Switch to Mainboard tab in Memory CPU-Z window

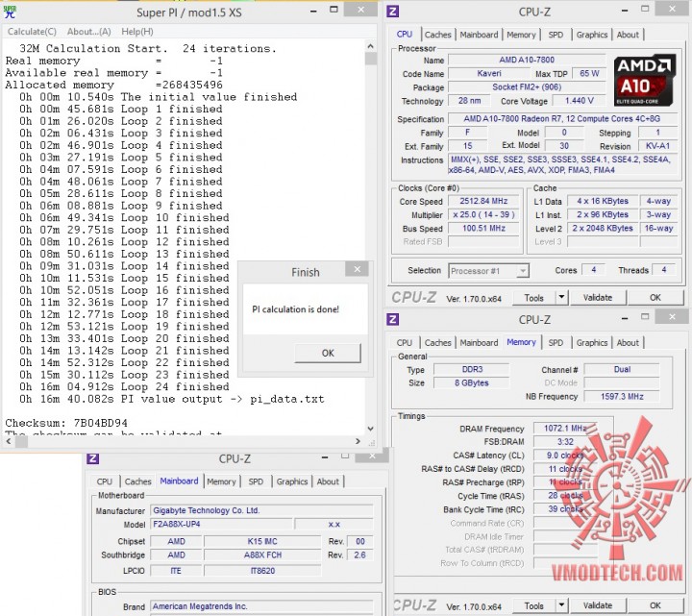click(x=479, y=342)
